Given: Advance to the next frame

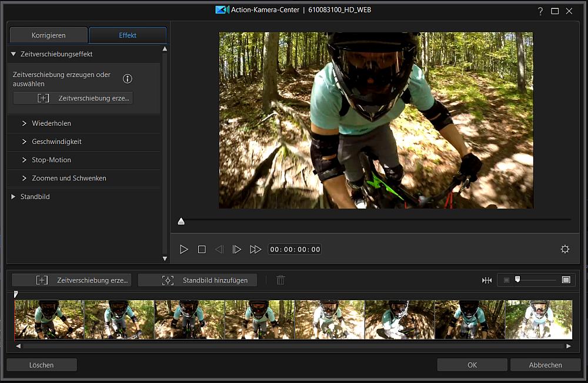Looking at the screenshot, I should (237, 250).
